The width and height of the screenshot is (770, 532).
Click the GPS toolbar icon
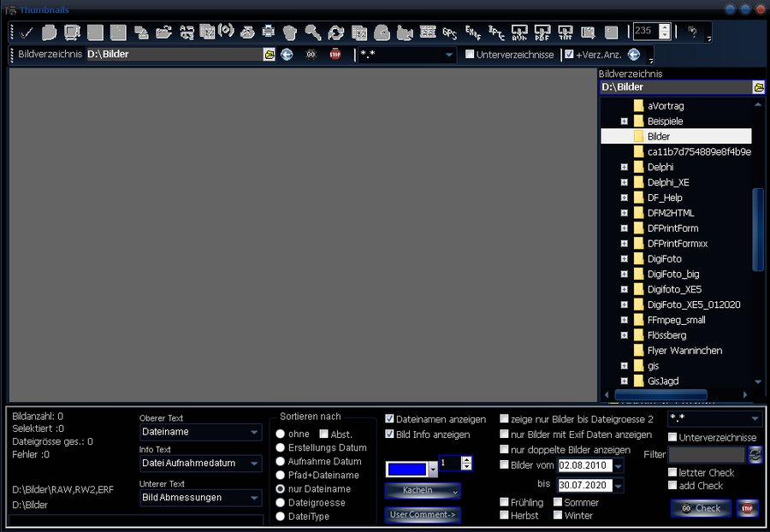(x=450, y=33)
